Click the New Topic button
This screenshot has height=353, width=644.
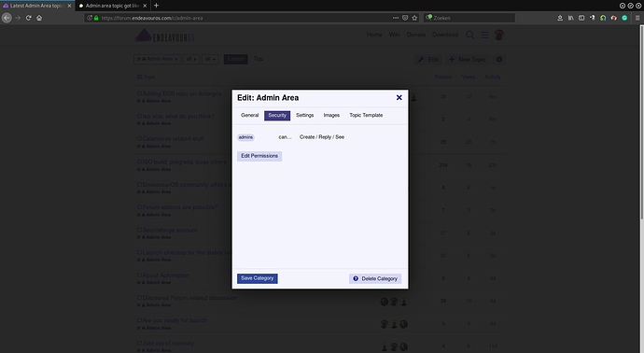pyautogui.click(x=468, y=60)
